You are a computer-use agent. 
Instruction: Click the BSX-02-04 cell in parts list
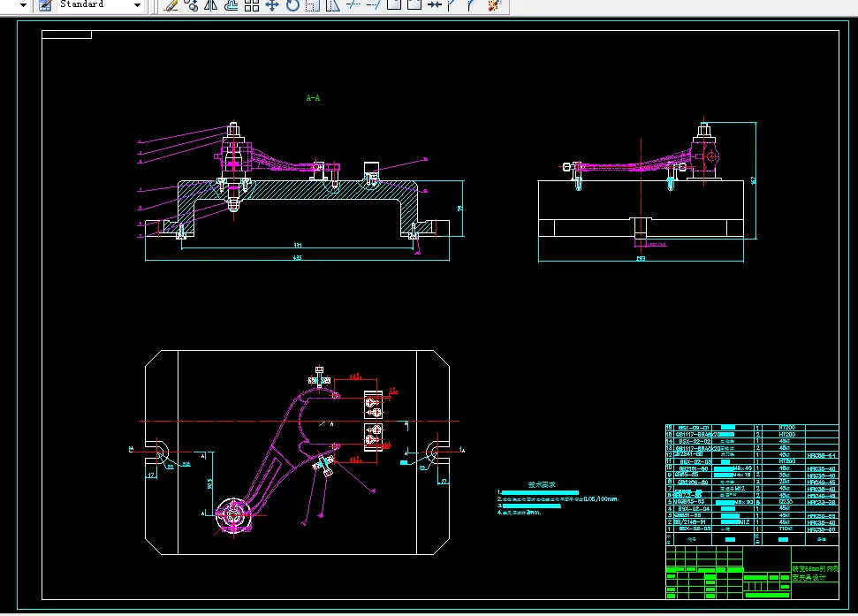[694, 509]
